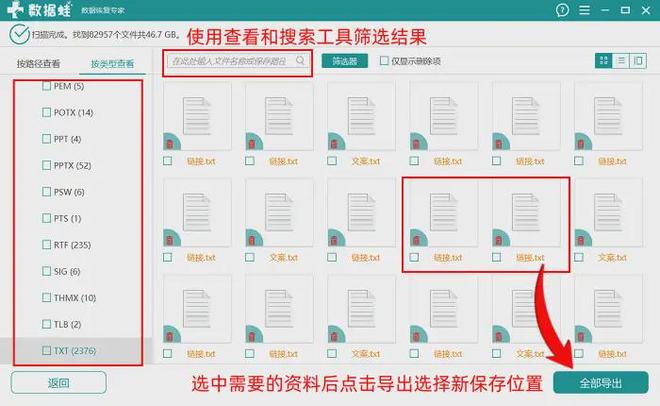Select the SIG (6) checkbox

pos(47,271)
